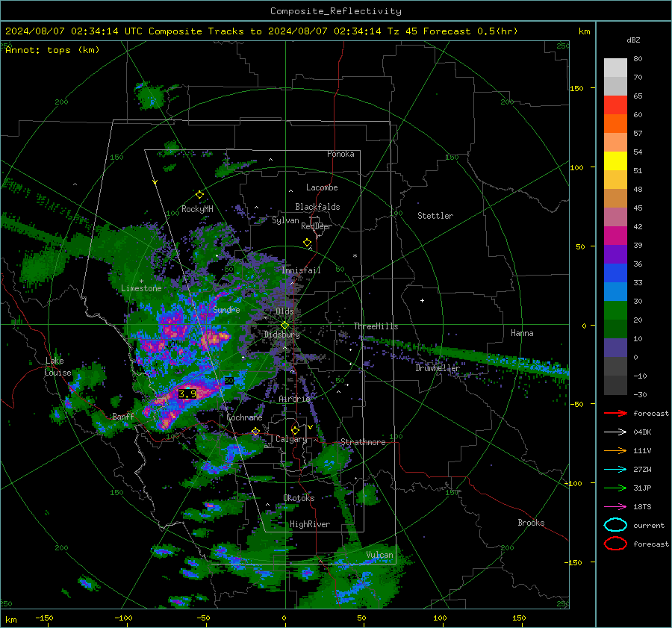This screenshot has width=672, height=628.
Task: Click the Ponoka town label
Action: click(x=340, y=154)
